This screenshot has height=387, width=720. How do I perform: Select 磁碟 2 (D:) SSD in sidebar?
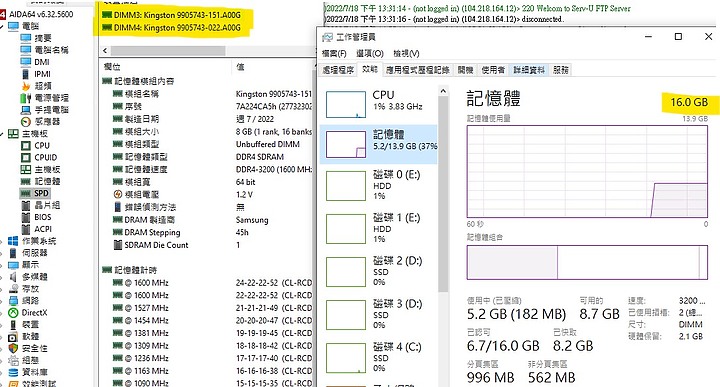tap(378, 271)
